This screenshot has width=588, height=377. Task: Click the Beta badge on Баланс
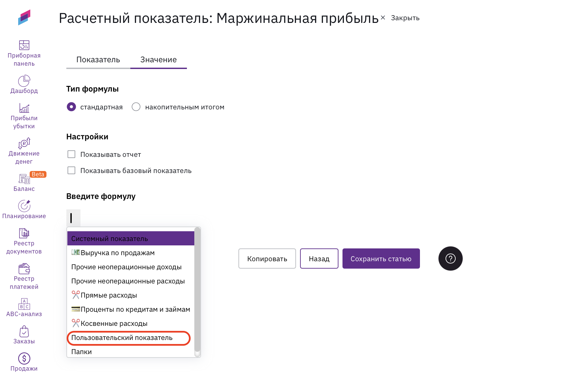(38, 174)
